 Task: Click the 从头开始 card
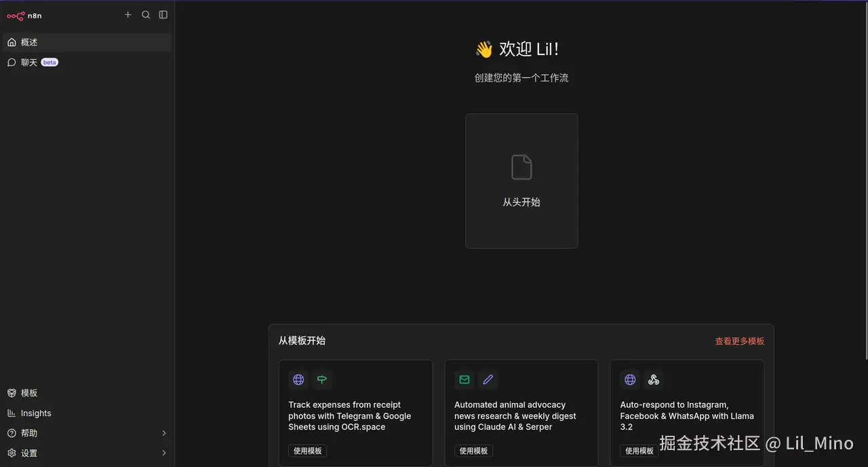click(521, 181)
